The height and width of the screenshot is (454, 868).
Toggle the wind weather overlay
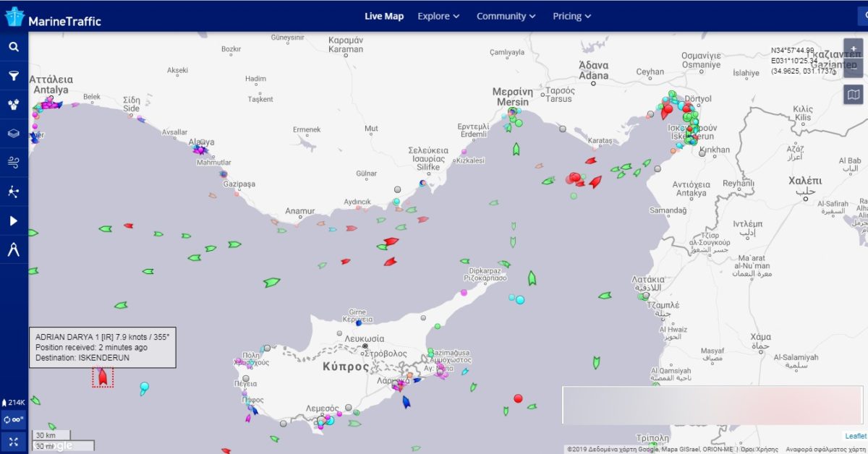pos(14,163)
